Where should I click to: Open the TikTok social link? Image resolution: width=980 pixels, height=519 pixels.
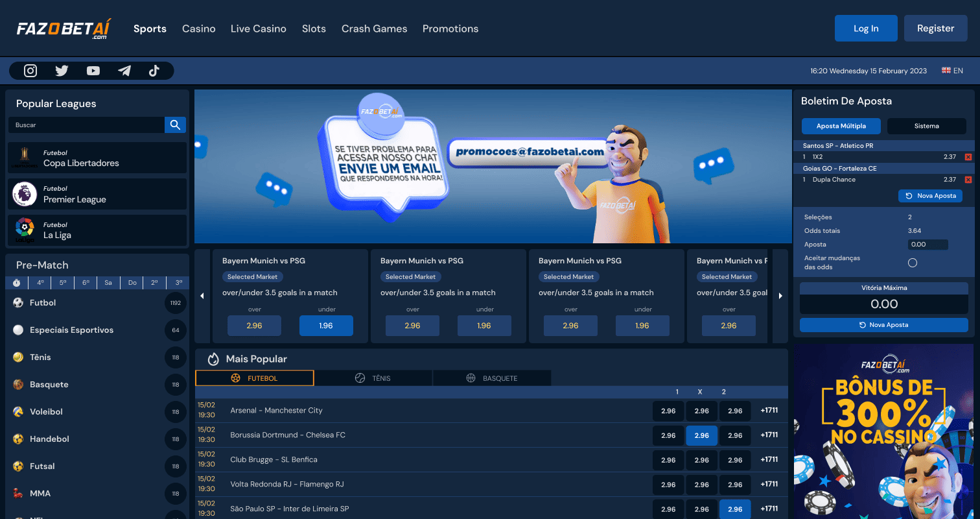pyautogui.click(x=154, y=71)
